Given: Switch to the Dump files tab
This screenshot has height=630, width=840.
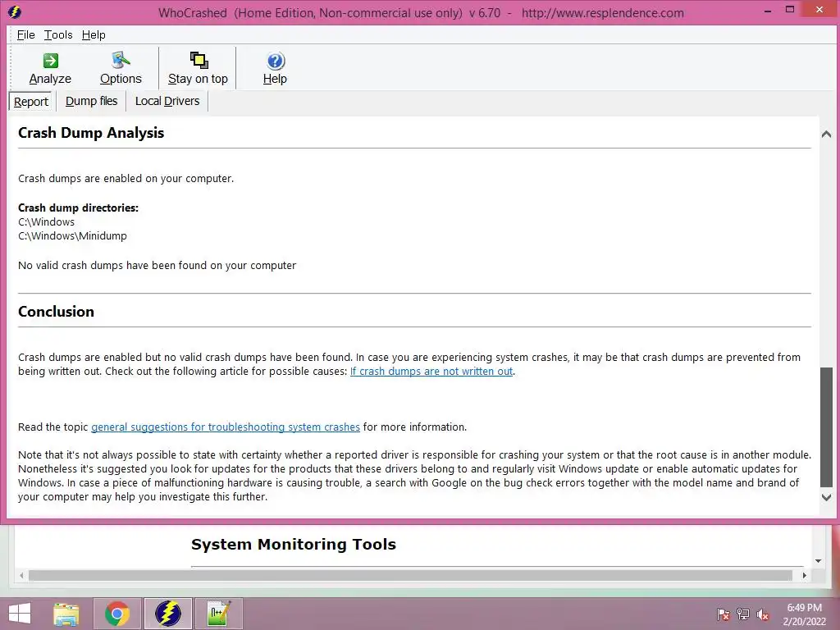Looking at the screenshot, I should (x=91, y=101).
